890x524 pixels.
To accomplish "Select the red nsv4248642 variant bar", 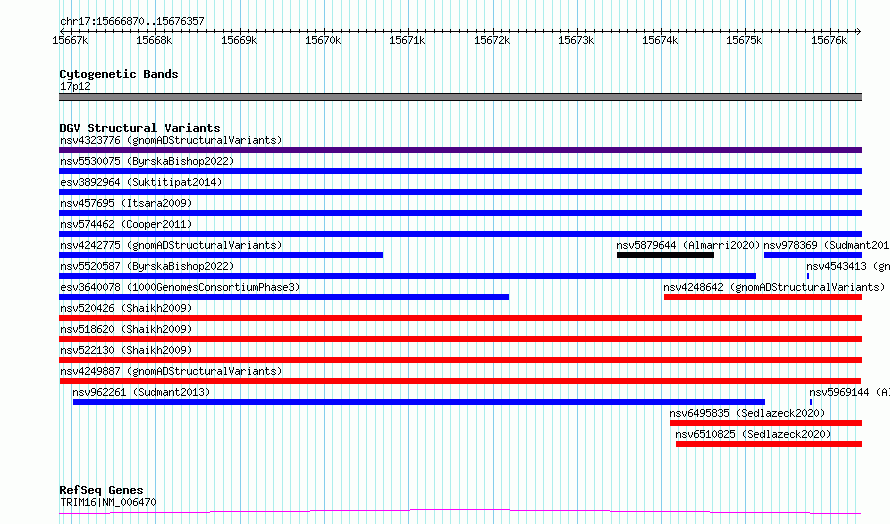I will (x=763, y=297).
